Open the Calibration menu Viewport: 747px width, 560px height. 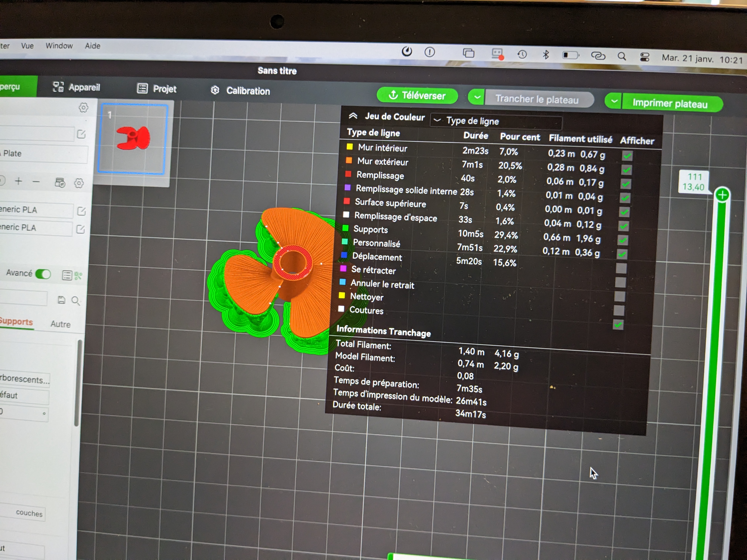point(240,91)
